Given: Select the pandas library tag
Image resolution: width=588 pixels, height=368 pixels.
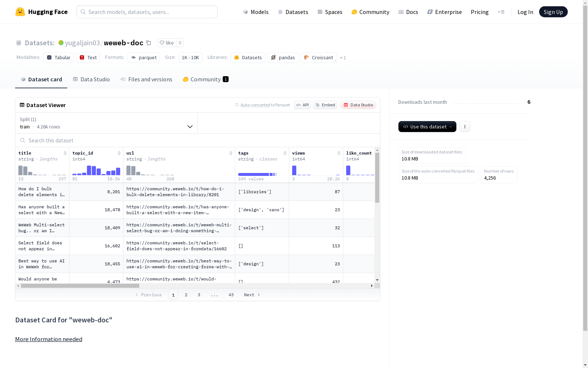Looking at the screenshot, I should [283, 57].
